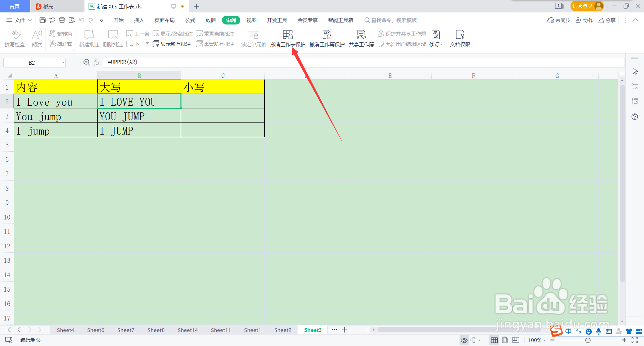This screenshot has height=346, width=644.
Task: Open the zoom percentage dropdown
Action: (x=545, y=340)
